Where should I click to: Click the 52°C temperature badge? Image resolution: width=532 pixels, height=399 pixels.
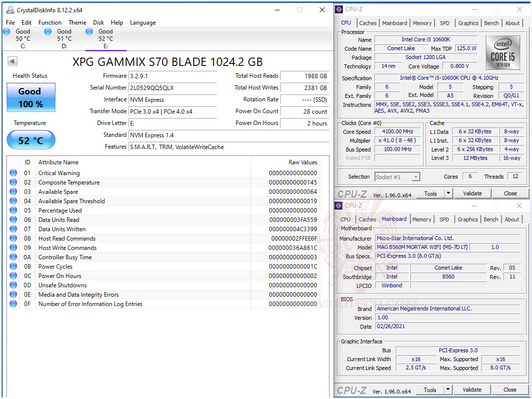[31, 140]
